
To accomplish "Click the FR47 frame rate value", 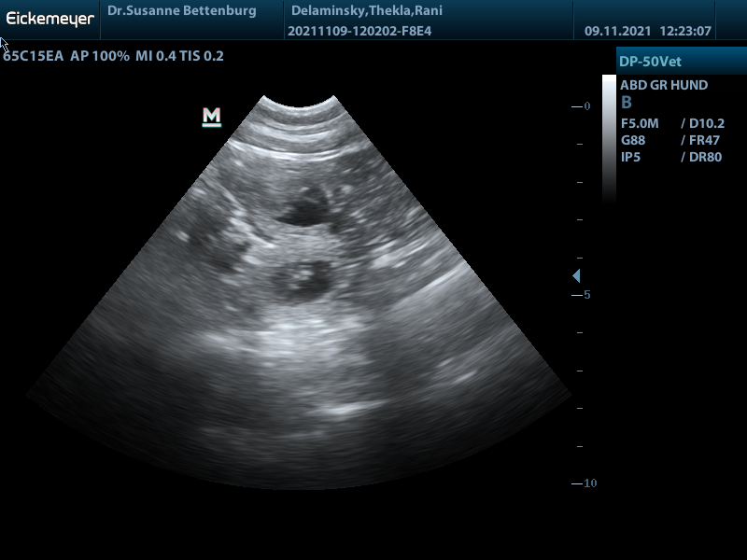I will tap(704, 140).
